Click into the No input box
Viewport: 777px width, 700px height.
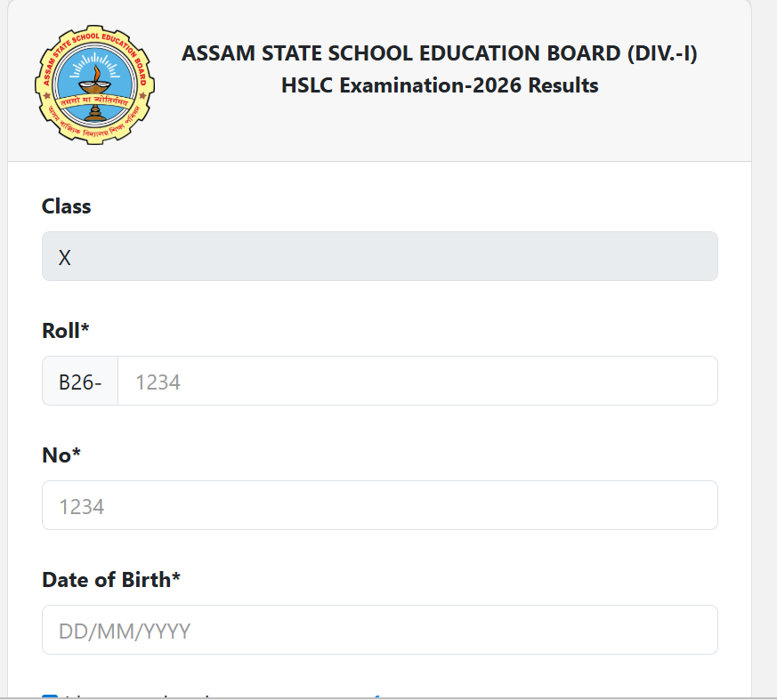click(379, 506)
